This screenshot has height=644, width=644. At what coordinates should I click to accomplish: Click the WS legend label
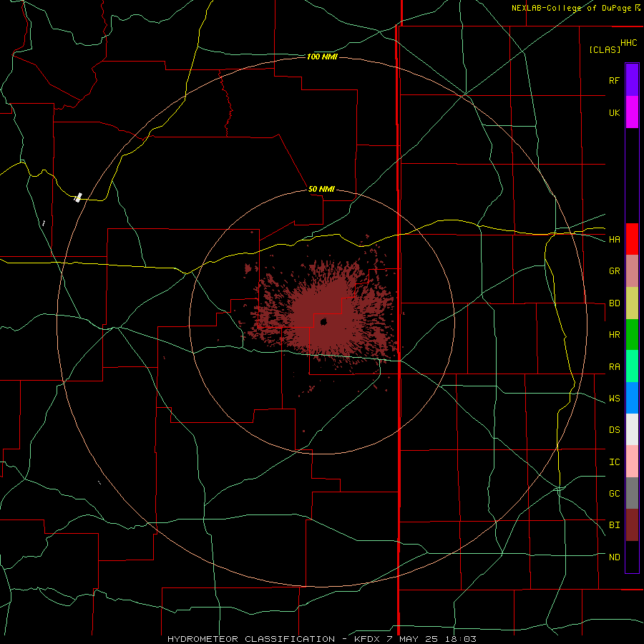click(614, 399)
